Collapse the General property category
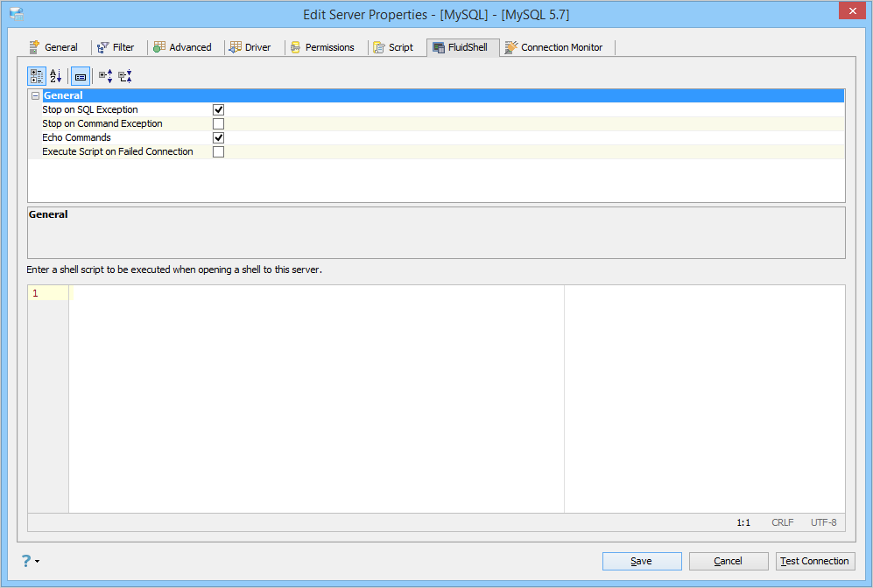This screenshot has height=588, width=873. (36, 95)
